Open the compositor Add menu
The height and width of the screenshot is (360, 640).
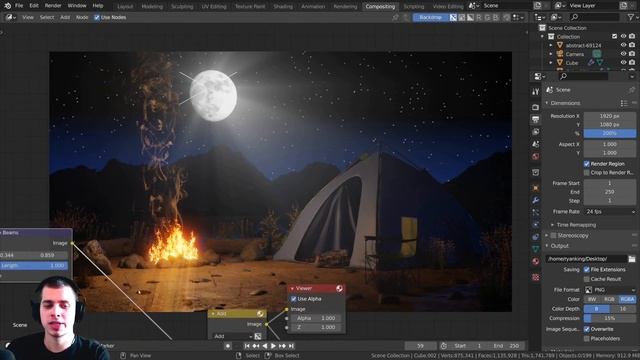[x=65, y=18]
